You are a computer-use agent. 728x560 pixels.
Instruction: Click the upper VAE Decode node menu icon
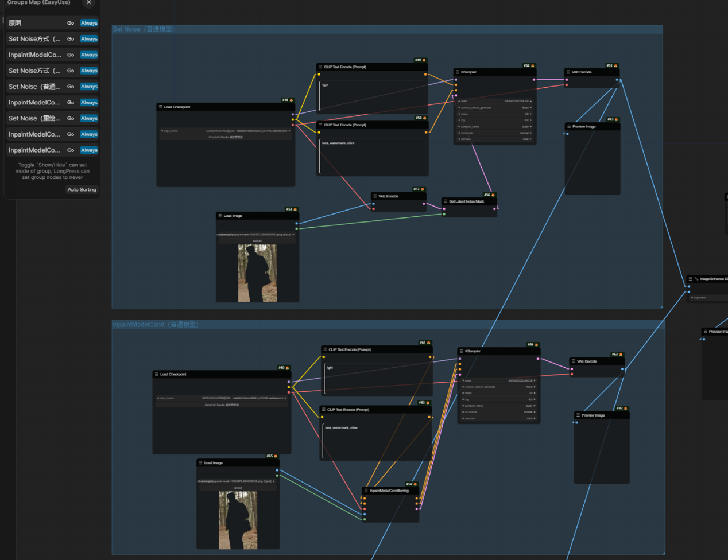coord(568,72)
